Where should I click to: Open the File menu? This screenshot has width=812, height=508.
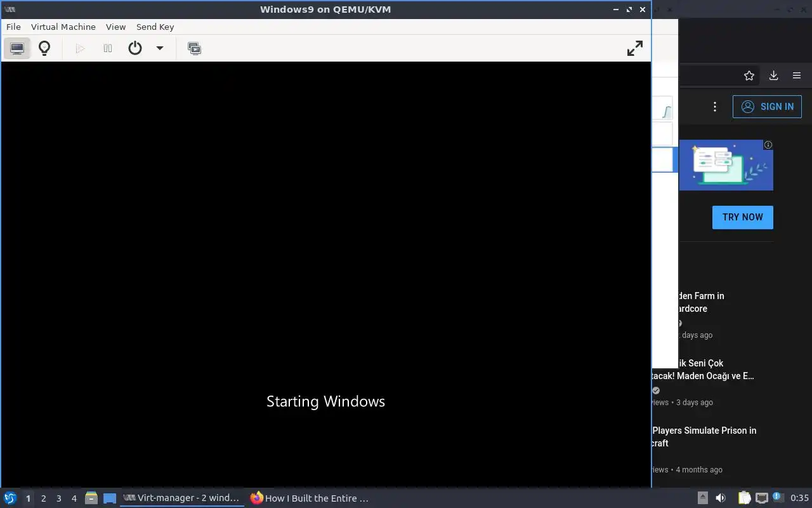coord(13,27)
